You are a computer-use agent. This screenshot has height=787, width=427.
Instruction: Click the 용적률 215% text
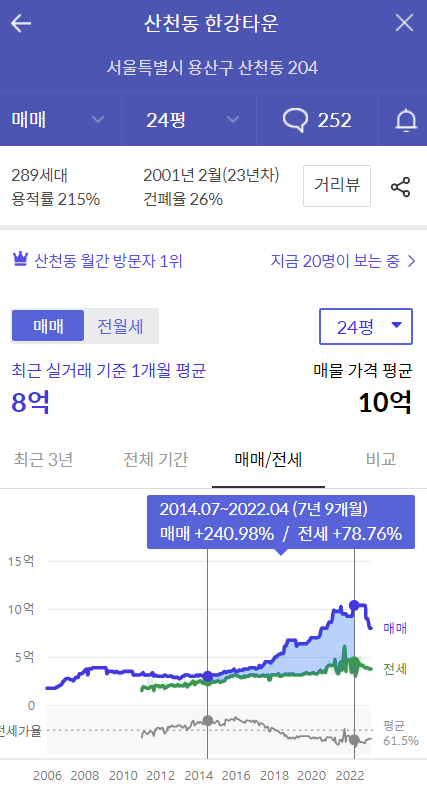pos(55,199)
